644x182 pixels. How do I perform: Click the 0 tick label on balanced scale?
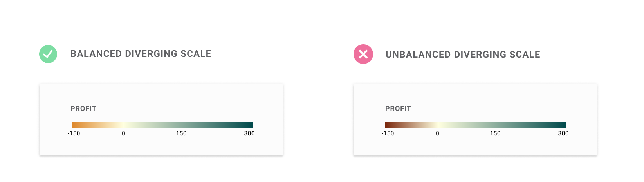(124, 133)
